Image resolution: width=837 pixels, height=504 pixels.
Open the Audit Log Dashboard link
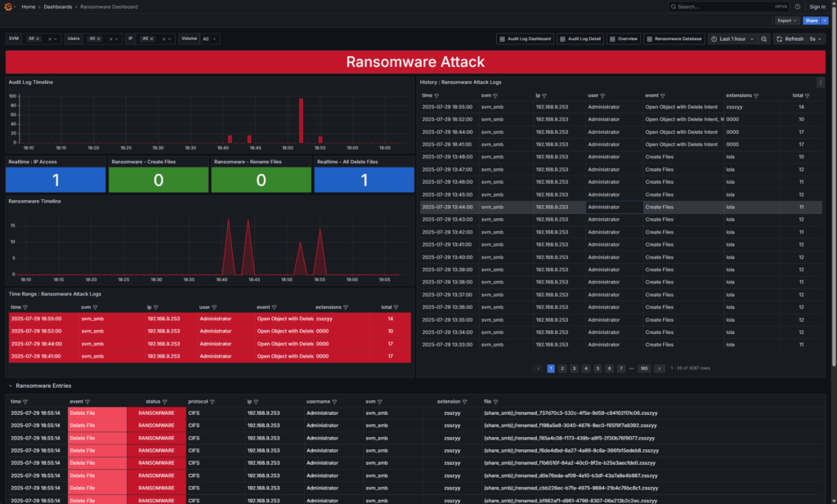(525, 39)
